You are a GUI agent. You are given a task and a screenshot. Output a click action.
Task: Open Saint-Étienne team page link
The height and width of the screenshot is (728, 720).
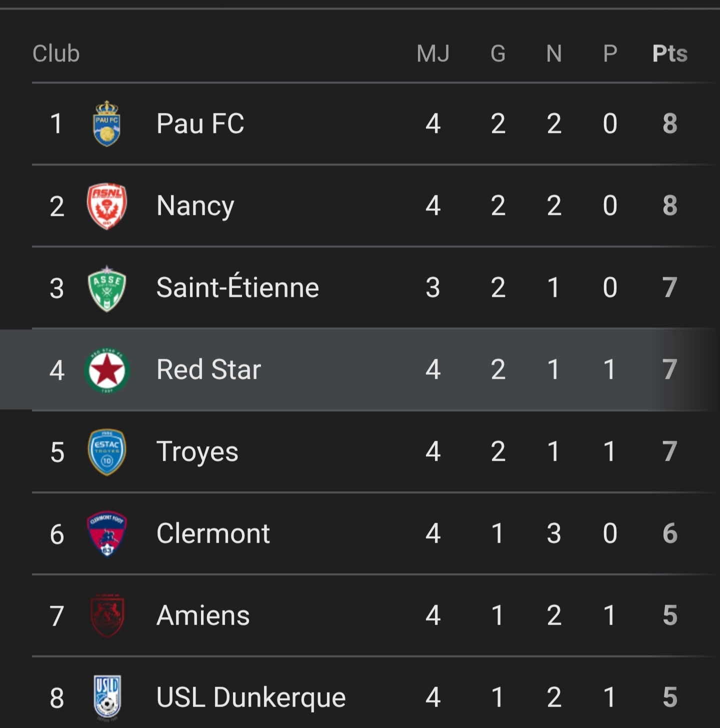click(x=237, y=288)
